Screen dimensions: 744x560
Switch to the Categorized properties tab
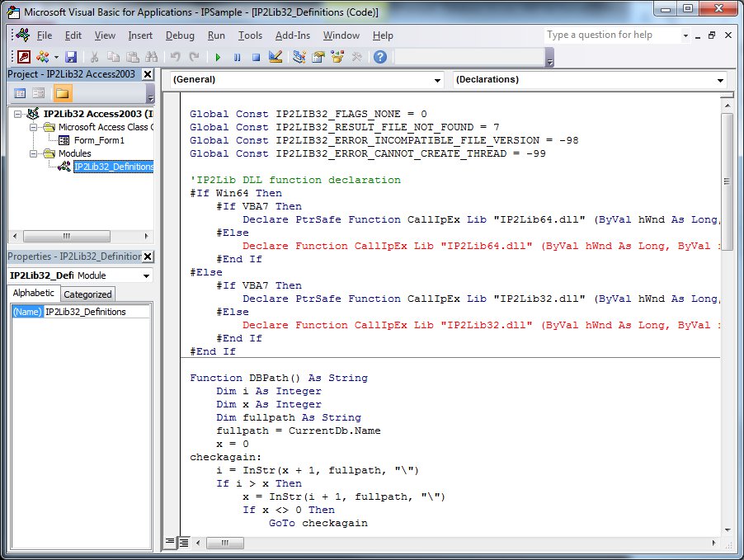click(87, 294)
